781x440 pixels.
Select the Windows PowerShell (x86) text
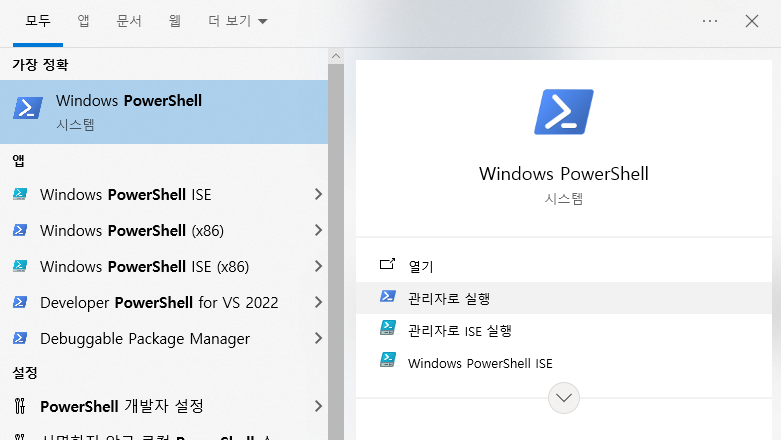(132, 231)
